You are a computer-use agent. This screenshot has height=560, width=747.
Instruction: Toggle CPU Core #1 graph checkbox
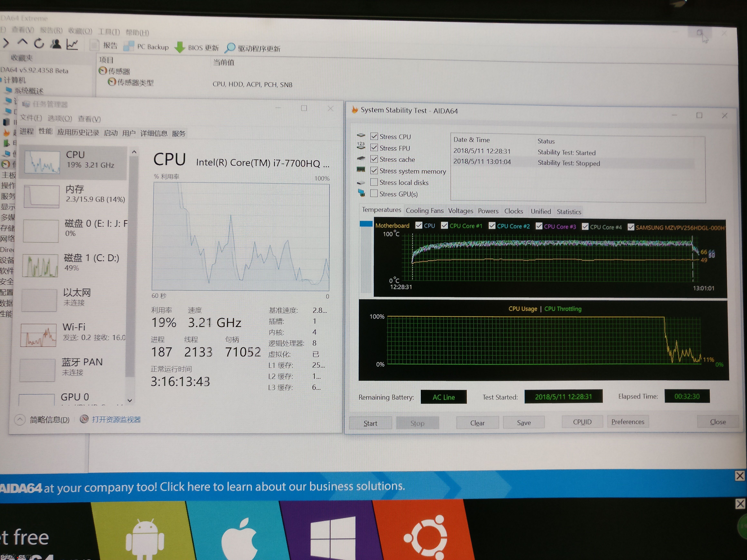[444, 225]
